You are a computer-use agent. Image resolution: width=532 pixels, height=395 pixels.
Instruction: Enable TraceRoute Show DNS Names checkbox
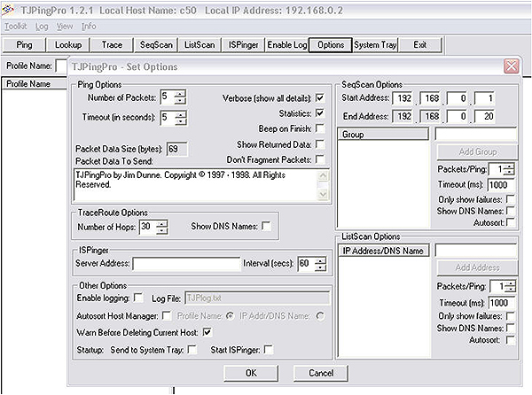click(x=267, y=226)
